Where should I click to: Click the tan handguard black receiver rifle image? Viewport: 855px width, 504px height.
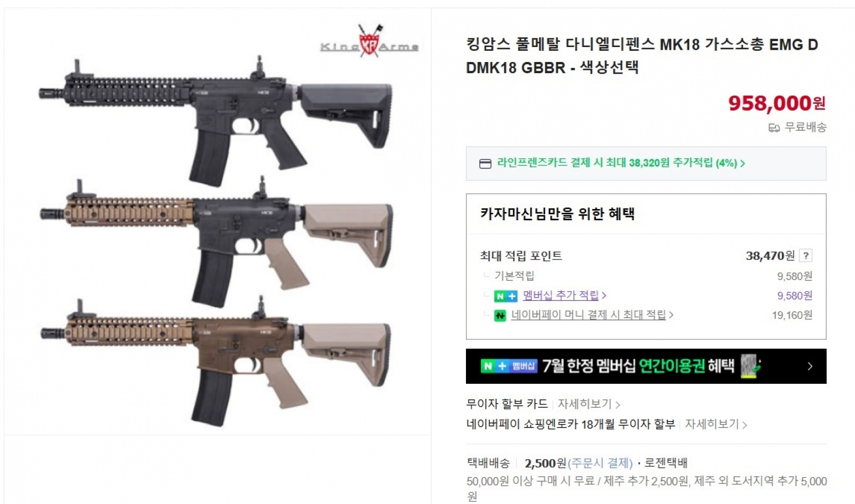(216, 241)
